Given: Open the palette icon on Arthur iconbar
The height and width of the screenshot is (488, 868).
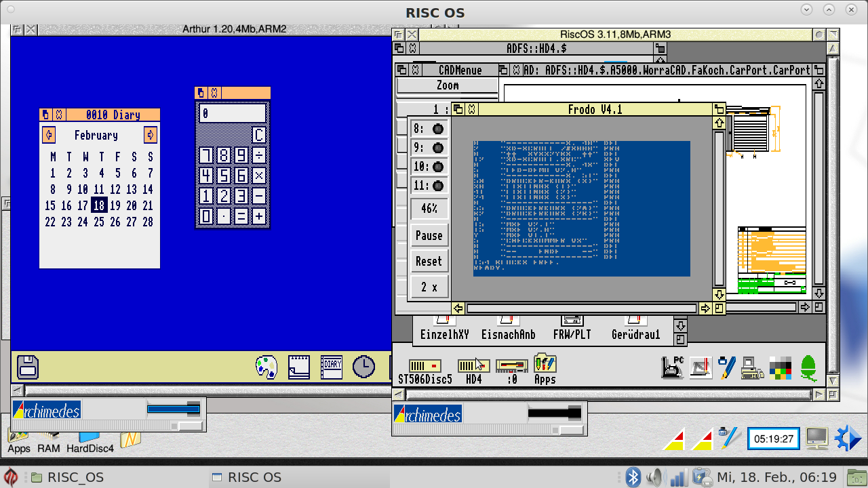Looking at the screenshot, I should pos(267,367).
